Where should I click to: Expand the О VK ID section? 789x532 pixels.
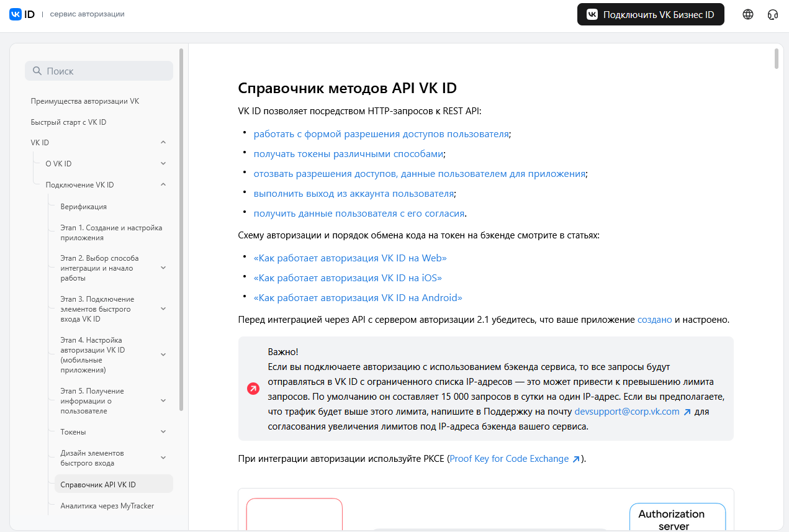(x=163, y=164)
